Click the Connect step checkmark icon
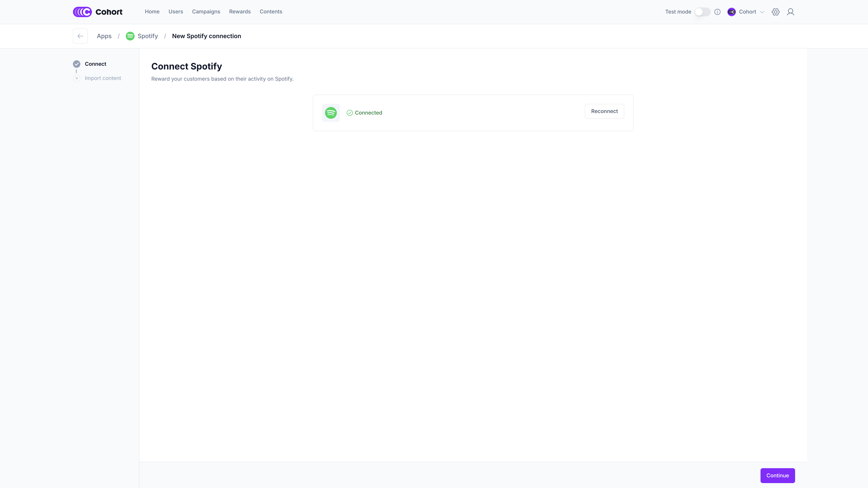Screen dimensions: 868x488 pos(76,64)
